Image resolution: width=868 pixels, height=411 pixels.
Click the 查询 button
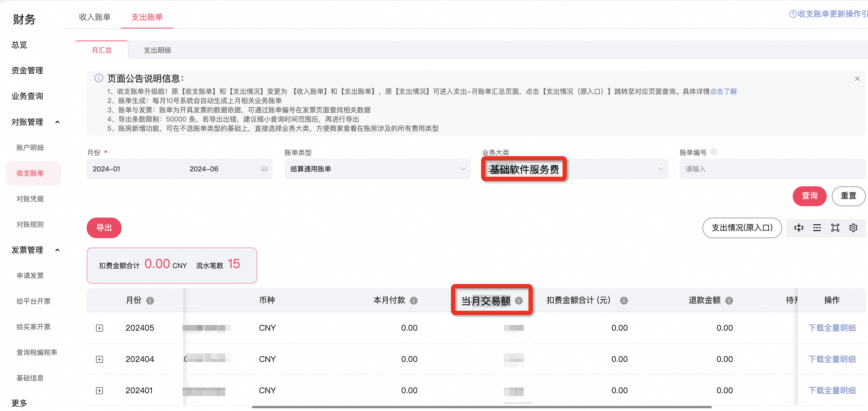tap(809, 196)
